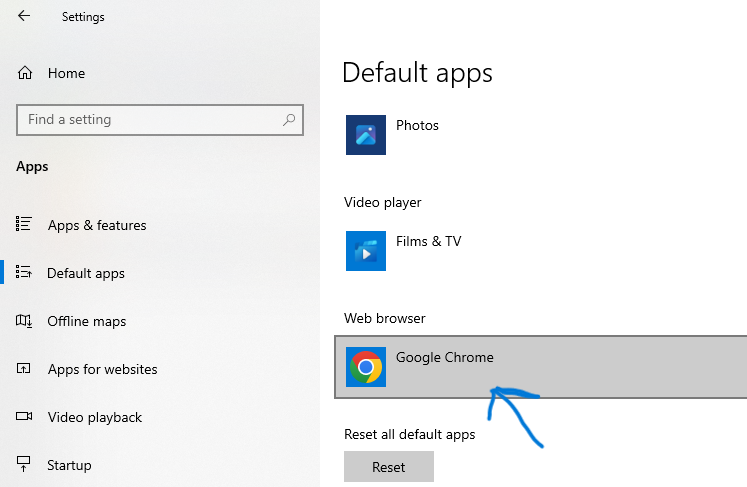Image resolution: width=747 pixels, height=487 pixels.
Task: Click the Apps for websites icon
Action: pyautogui.click(x=25, y=369)
